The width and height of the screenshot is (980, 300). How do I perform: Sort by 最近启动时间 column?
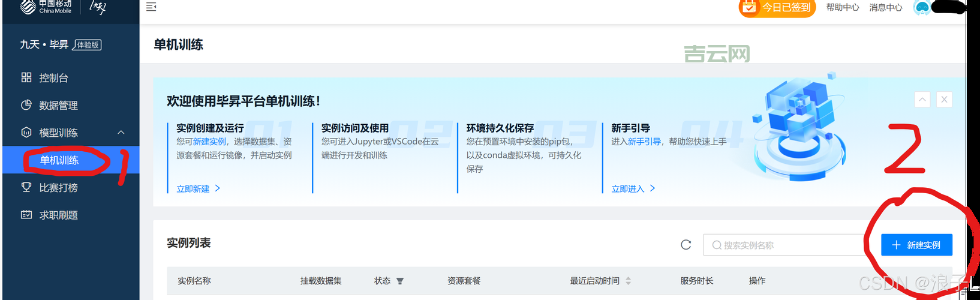click(628, 281)
